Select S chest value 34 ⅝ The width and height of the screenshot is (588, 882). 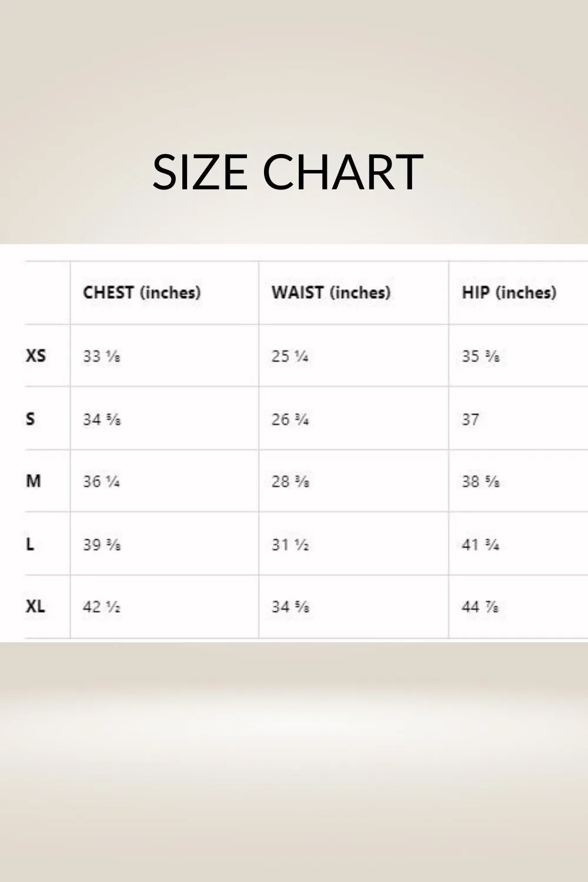pyautogui.click(x=102, y=420)
